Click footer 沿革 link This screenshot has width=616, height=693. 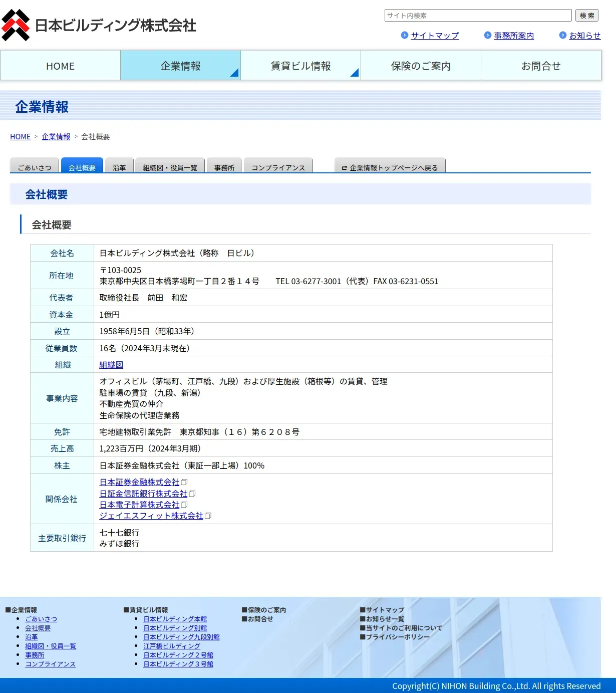point(32,637)
